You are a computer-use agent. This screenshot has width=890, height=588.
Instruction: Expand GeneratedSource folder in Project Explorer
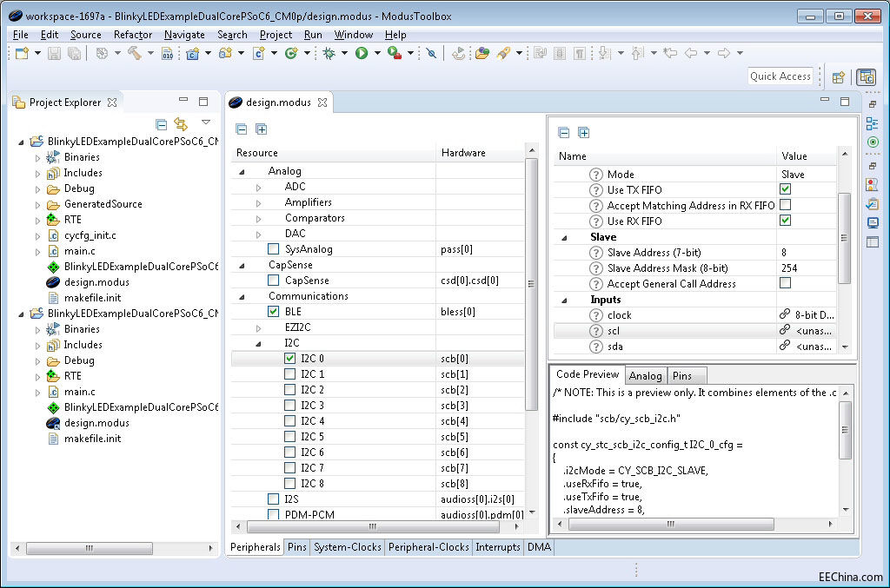pos(38,205)
